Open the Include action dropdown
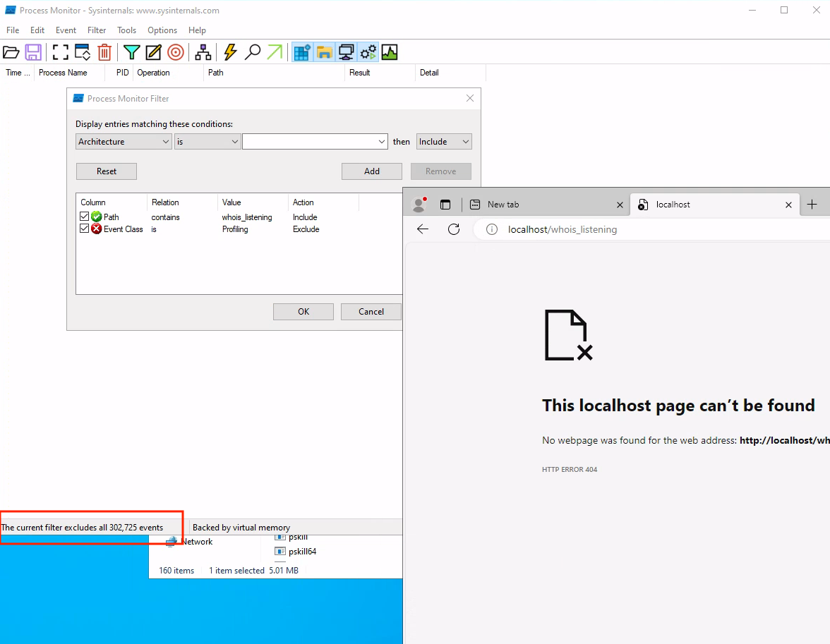This screenshot has width=830, height=644. click(x=464, y=141)
